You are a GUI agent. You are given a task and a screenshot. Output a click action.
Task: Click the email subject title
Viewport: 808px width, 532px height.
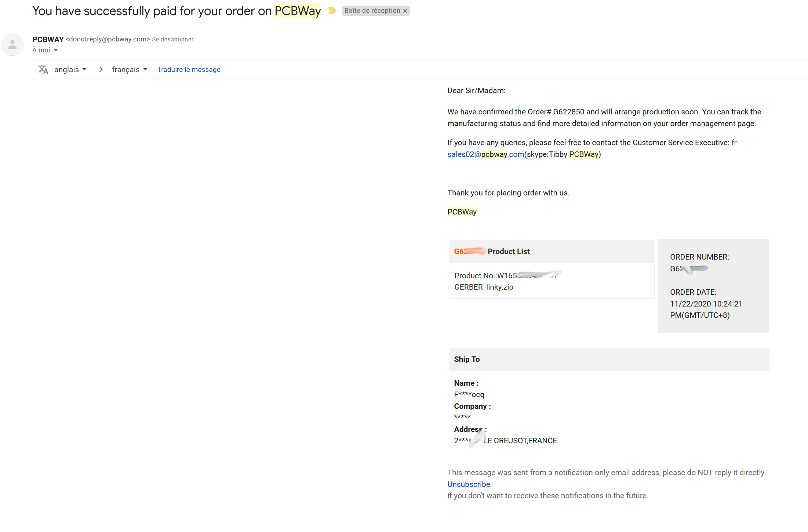pyautogui.click(x=177, y=11)
